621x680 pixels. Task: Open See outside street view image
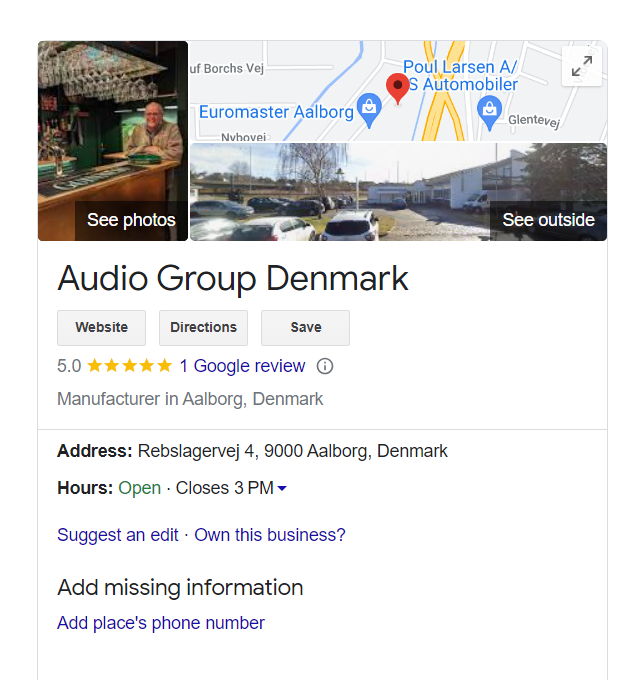click(399, 192)
